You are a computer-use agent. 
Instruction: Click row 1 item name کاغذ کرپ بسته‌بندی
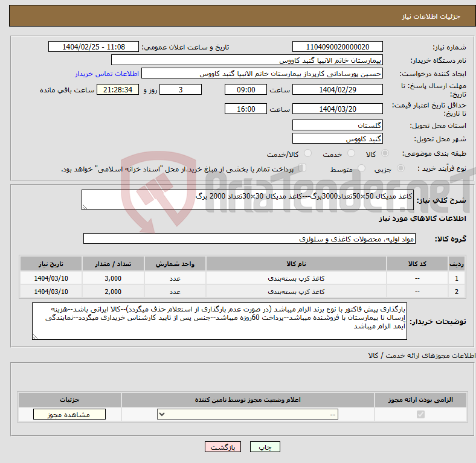[296, 278]
